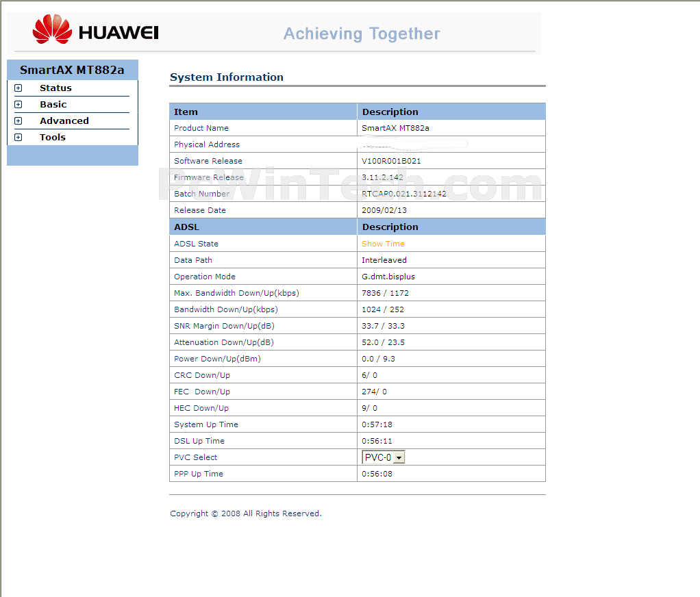
Task: Click the Item column header
Action: coord(186,112)
